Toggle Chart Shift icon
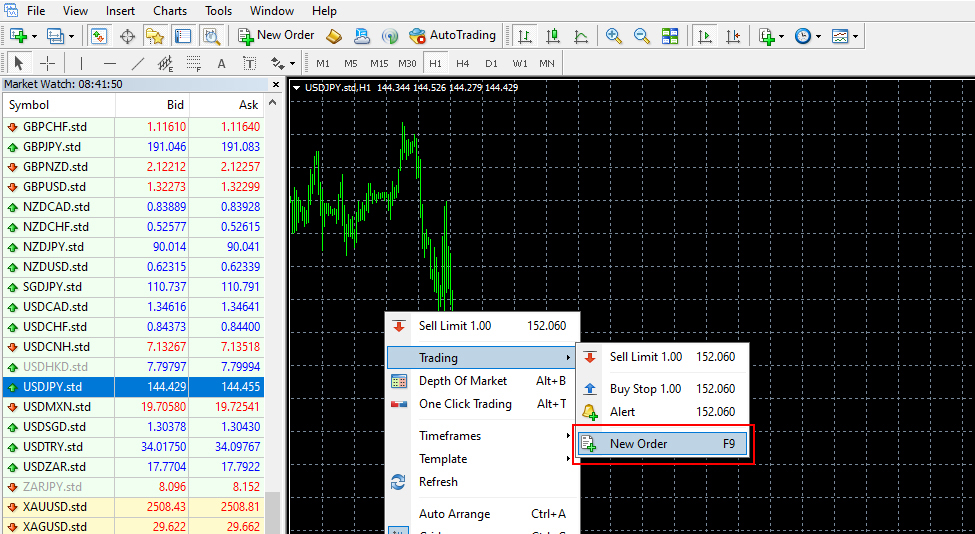This screenshot has width=975, height=534. (732, 36)
